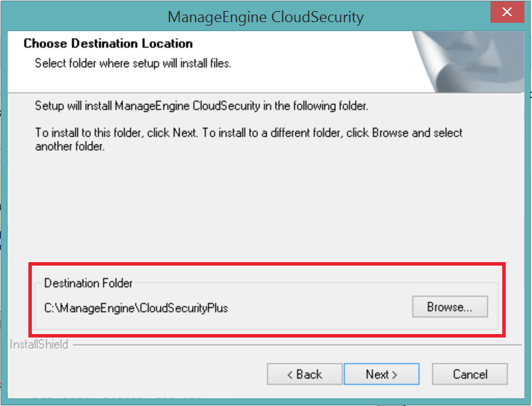532x406 pixels.
Task: Click the blank dialog area above Destination Folder
Action: [263, 207]
